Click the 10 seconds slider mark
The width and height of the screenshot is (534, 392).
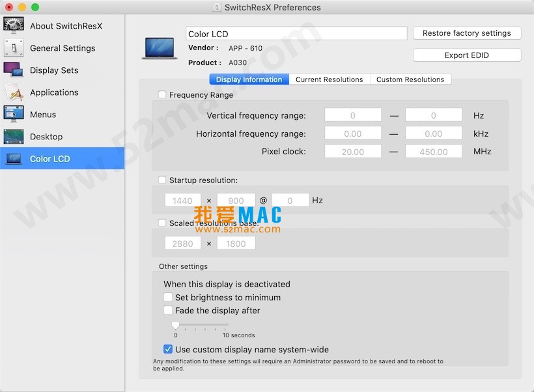point(238,335)
